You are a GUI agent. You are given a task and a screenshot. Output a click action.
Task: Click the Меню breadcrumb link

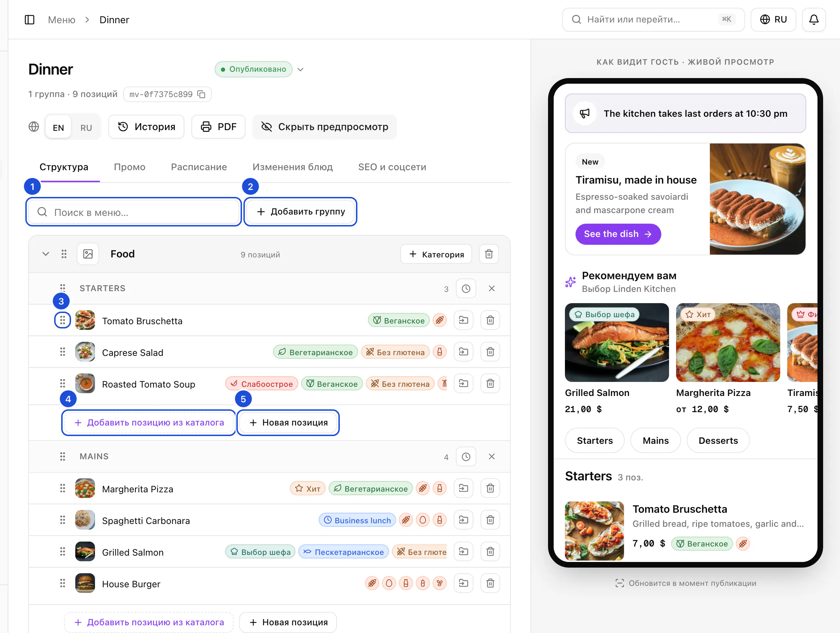62,20
